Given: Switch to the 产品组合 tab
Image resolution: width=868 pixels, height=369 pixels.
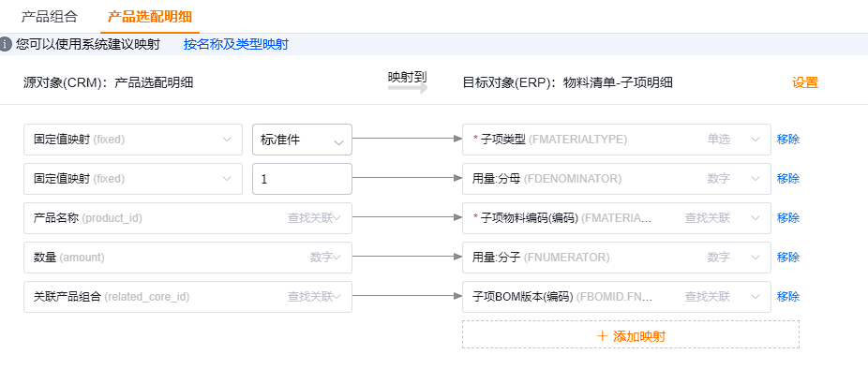Looking at the screenshot, I should click(50, 17).
